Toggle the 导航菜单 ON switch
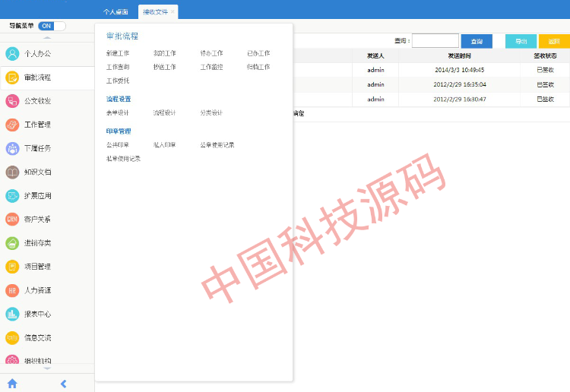Screen dimensions: 570x392 [52, 26]
